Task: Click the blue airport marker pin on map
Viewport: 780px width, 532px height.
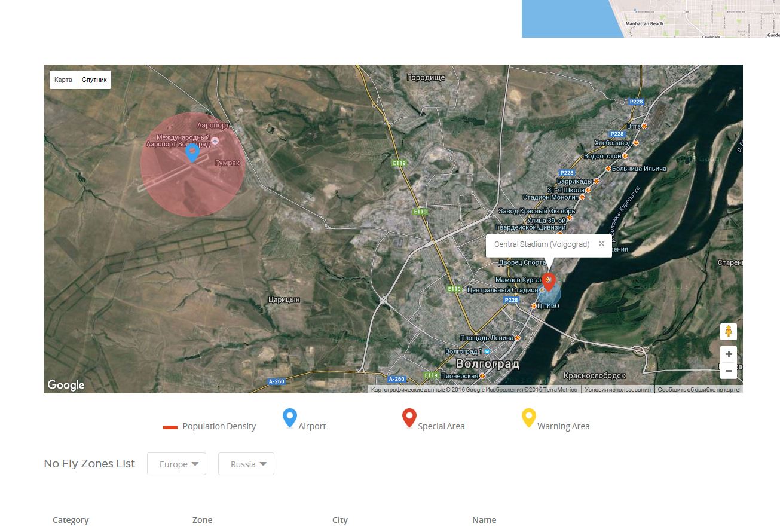Action: click(192, 152)
